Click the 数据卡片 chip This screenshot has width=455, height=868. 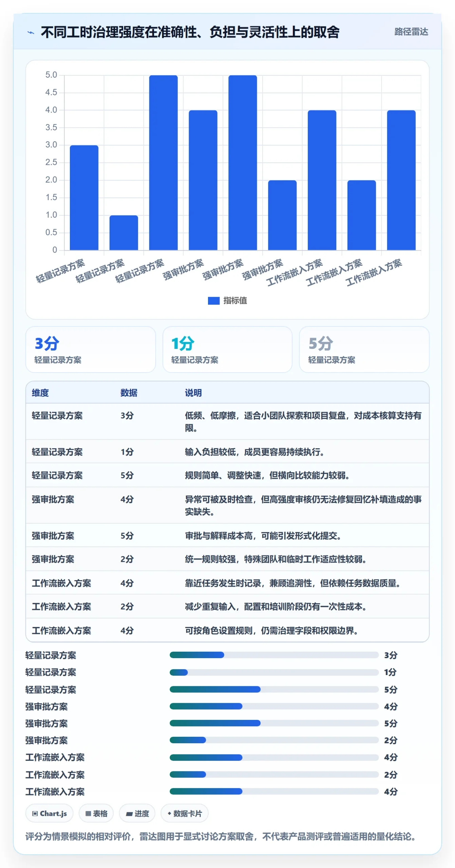(185, 813)
